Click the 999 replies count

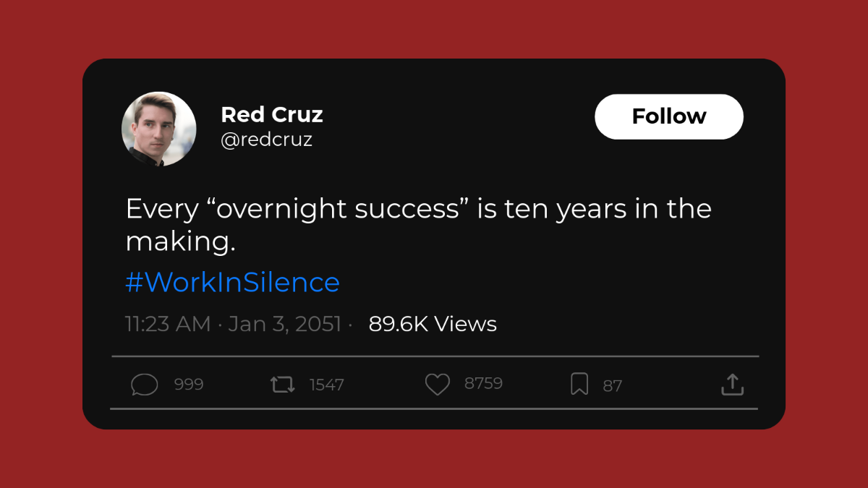tap(189, 385)
